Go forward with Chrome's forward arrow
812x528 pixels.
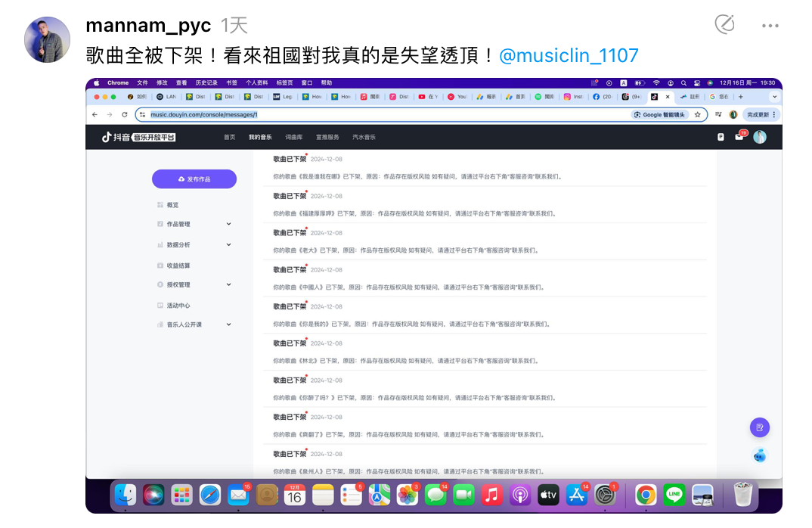110,114
